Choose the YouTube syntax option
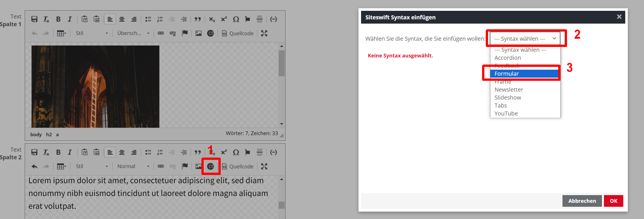 tap(506, 113)
